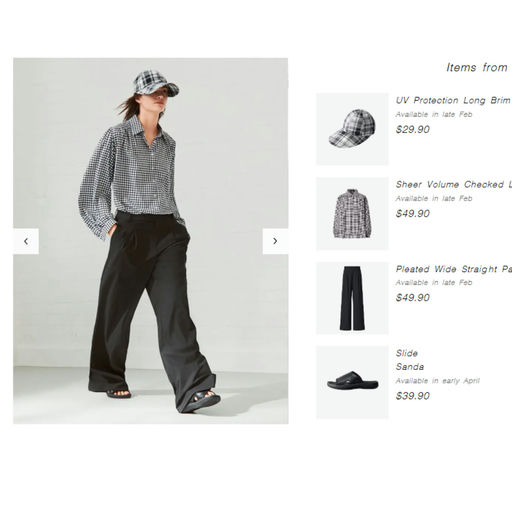Click 'Available in early April' sandal note
Screen dimensions: 512x512
[x=438, y=381]
